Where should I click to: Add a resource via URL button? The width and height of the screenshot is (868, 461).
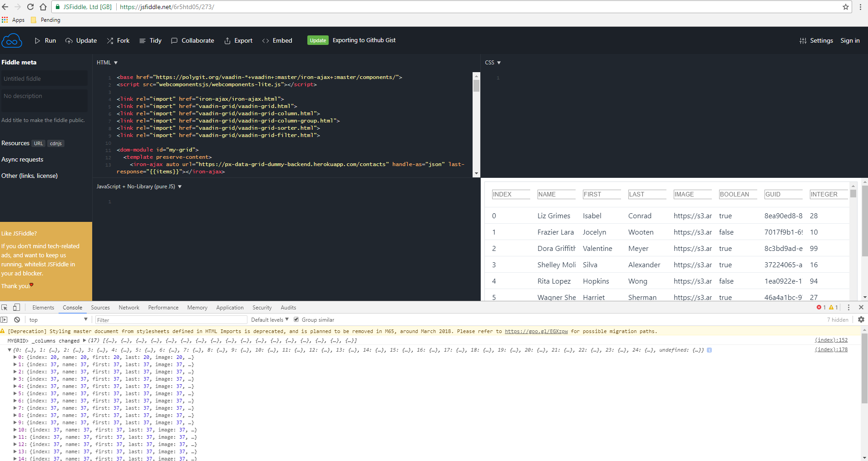(39, 143)
